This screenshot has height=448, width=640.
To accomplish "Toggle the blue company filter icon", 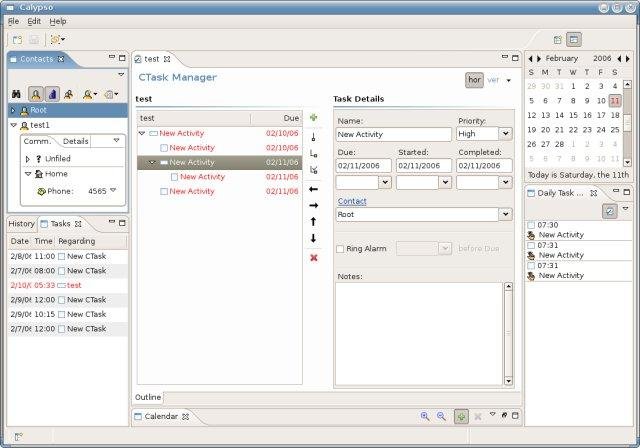I will point(52,94).
